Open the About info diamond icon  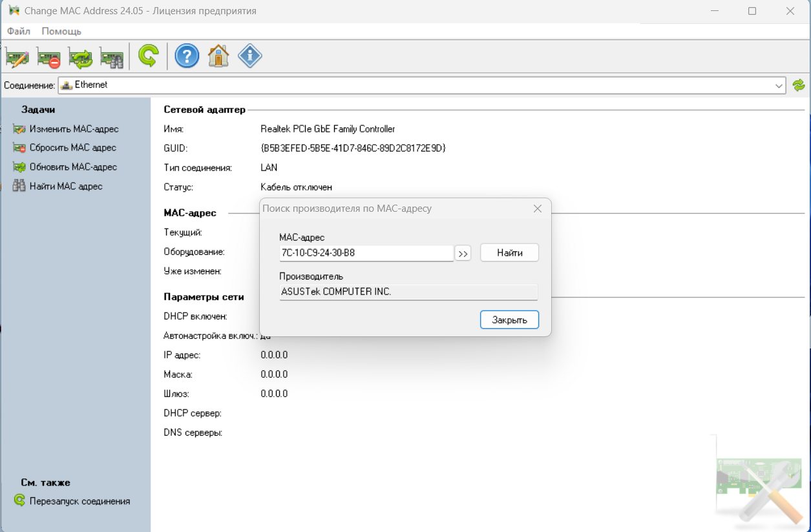click(x=250, y=56)
